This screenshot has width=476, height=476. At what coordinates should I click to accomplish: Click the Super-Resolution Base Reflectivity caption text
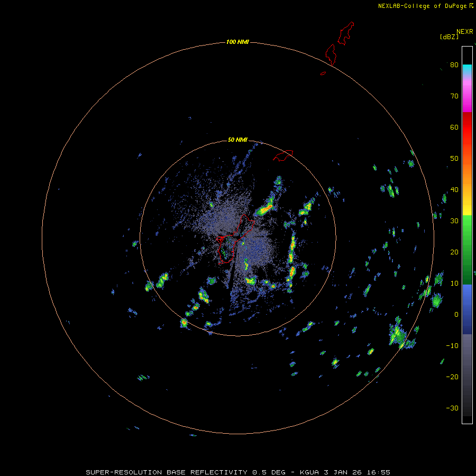pos(166,472)
